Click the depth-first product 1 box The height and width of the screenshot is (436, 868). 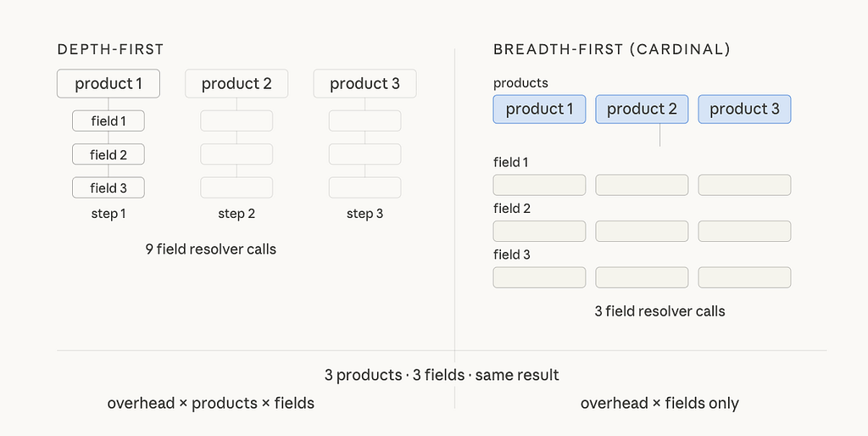click(108, 84)
